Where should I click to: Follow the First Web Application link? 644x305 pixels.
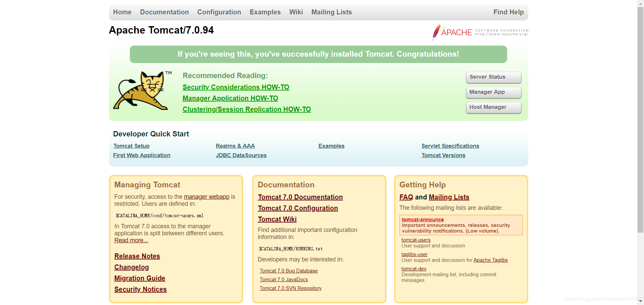click(142, 155)
